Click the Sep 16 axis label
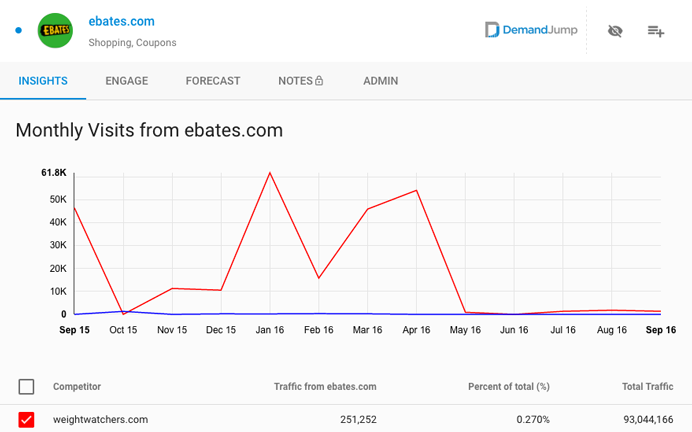692x432 pixels. coord(661,330)
